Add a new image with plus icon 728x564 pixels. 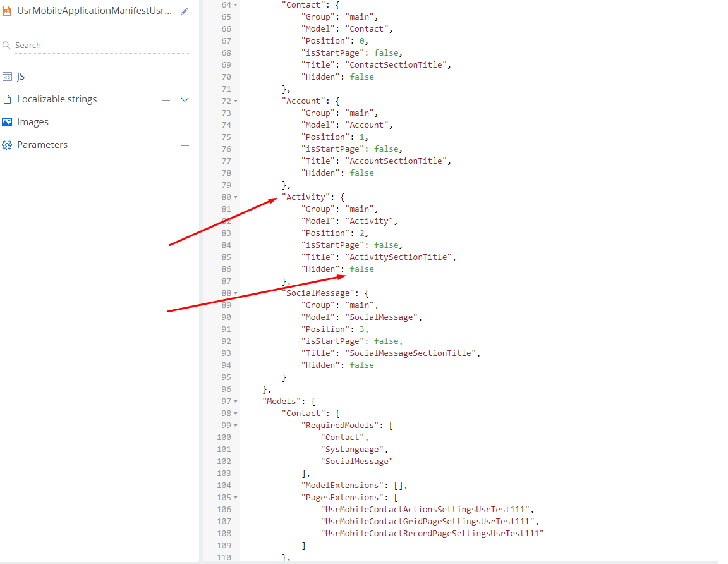tap(185, 123)
